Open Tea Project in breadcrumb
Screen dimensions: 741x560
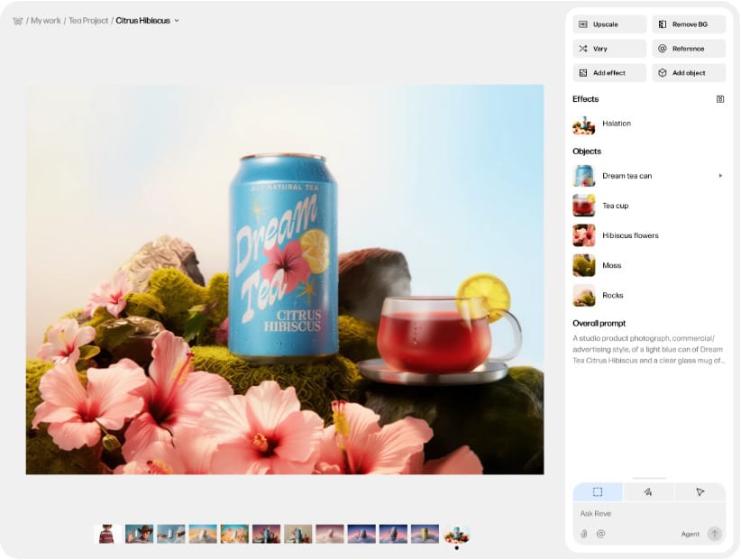[x=87, y=21]
